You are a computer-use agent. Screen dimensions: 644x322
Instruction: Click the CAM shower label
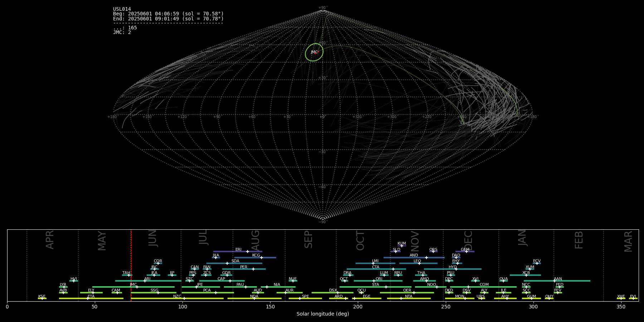[x=116, y=291]
